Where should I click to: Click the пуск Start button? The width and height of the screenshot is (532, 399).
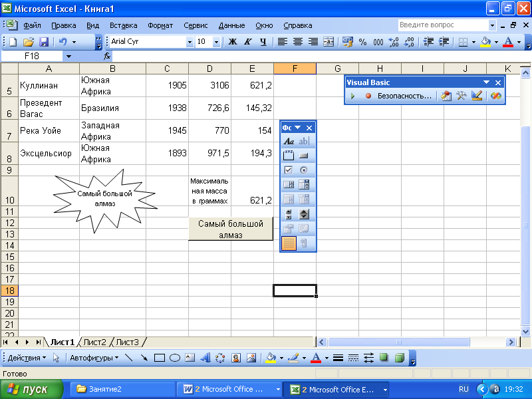[31, 389]
